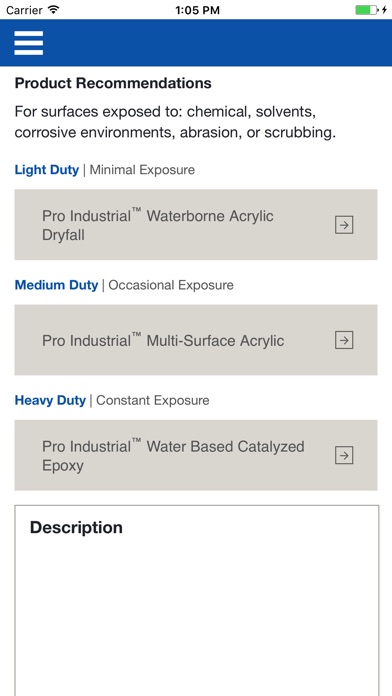Screen dimensions: 392x696
Task: Click the Description heading
Action: [x=76, y=527]
